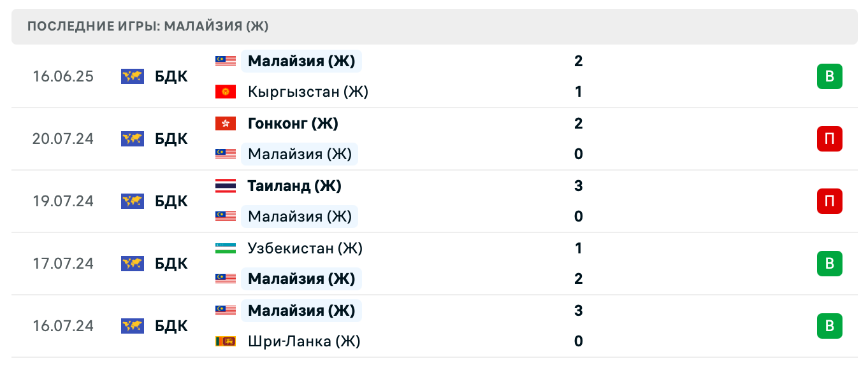Screen dimensions: 868x368
Task: Open the Гонконг (Ж) team link
Action: click(x=293, y=124)
